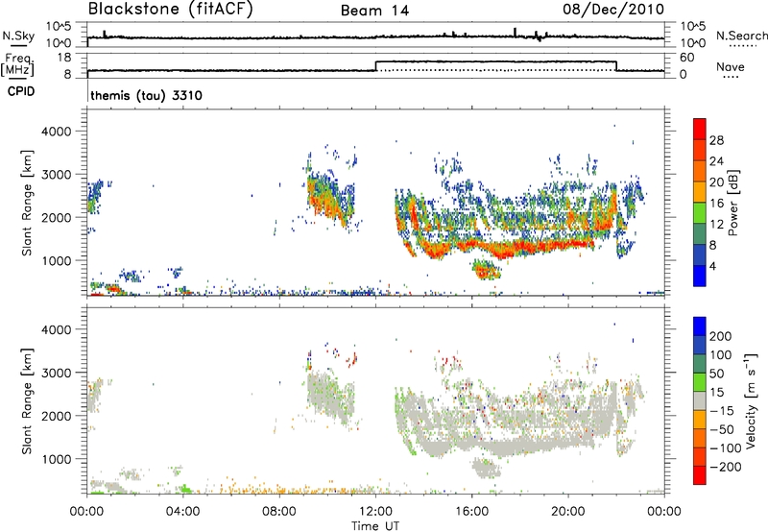The image size is (768, 532).
Task: Click the 'CPID' label
Action: point(21,91)
